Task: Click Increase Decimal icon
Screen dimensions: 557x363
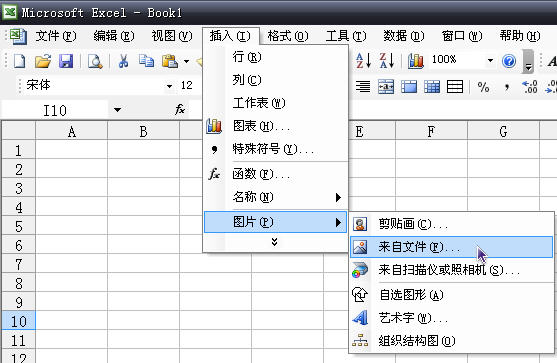Action: [530, 87]
